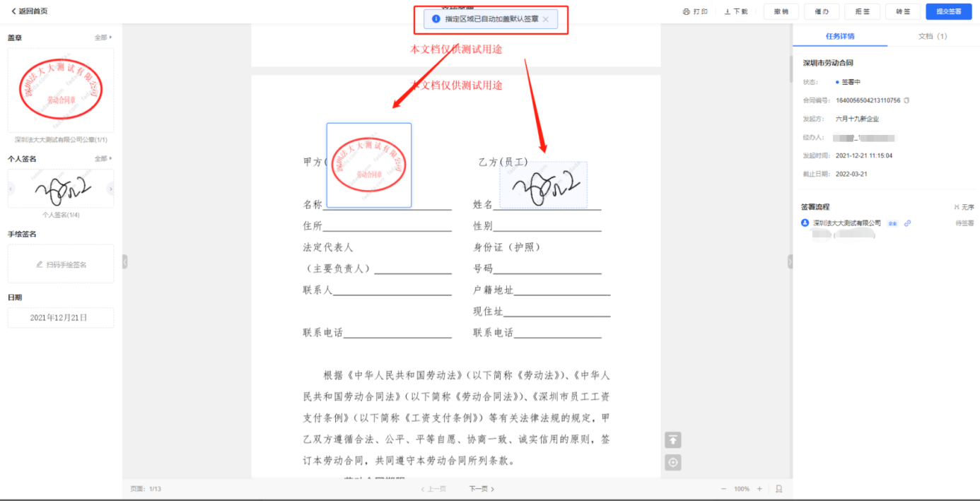The height and width of the screenshot is (501, 980).
Task: Show next personal signature with right arrow
Action: [110, 189]
